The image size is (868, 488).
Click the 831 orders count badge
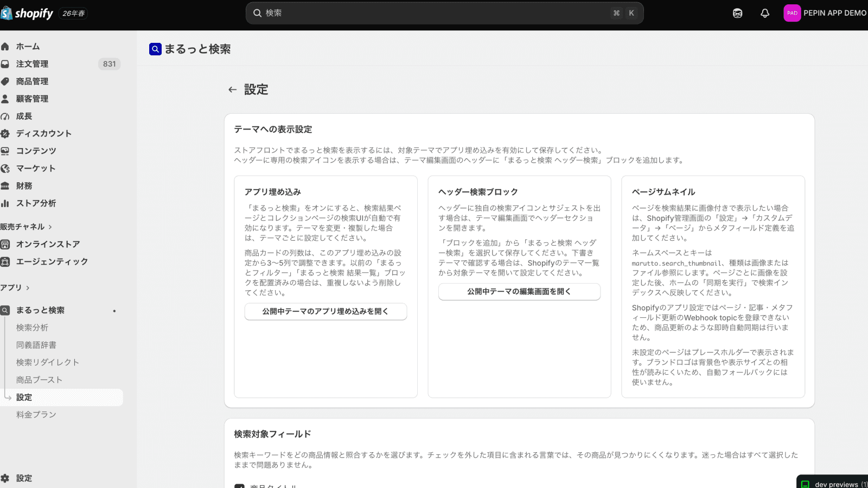click(110, 64)
